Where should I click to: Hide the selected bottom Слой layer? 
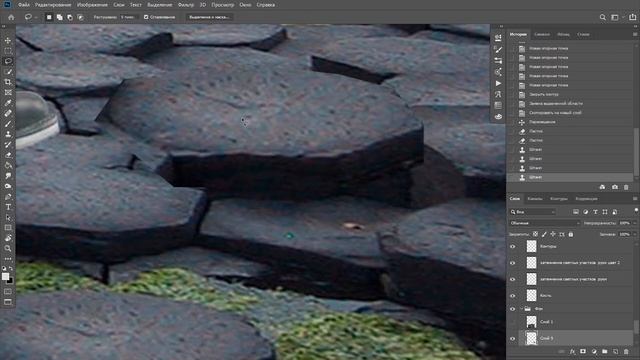[513, 338]
